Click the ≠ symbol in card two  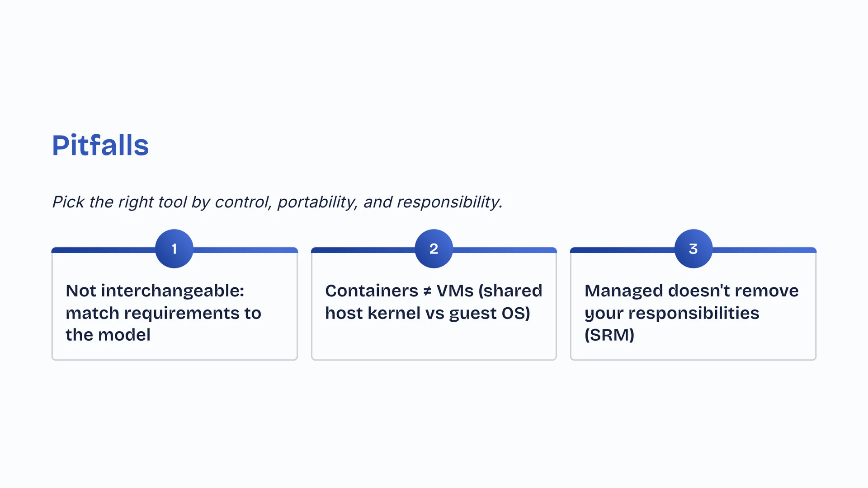427,291
